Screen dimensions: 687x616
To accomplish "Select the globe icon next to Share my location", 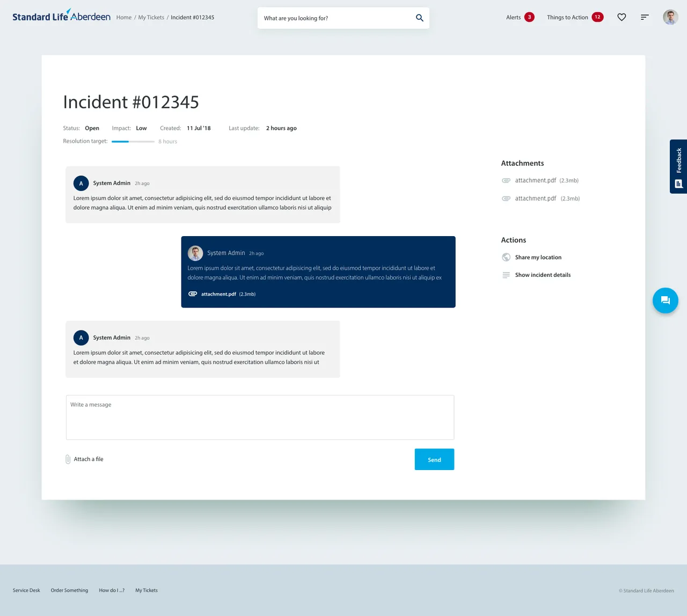I will pyautogui.click(x=506, y=257).
